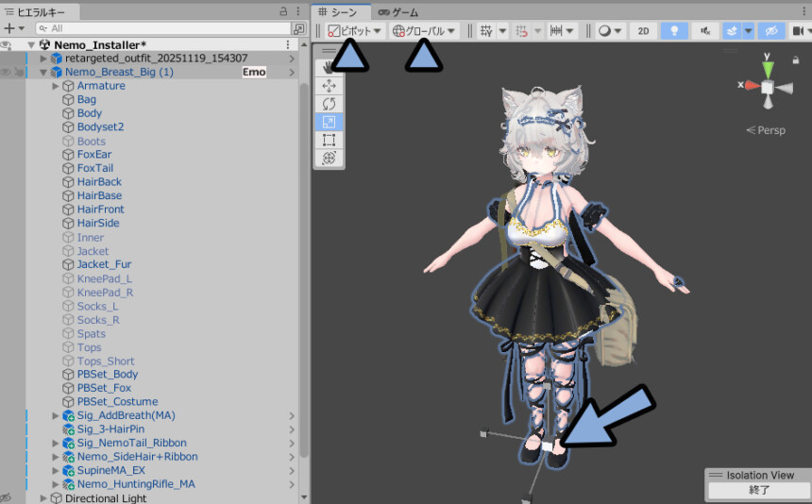
Task: Click the 終了 button in Isolation View
Action: tap(757, 491)
